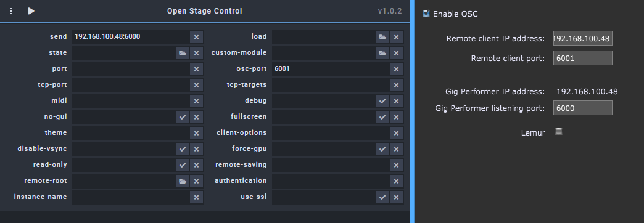Toggle the fullscreen checkmark
This screenshot has width=644, height=223.
[382, 117]
